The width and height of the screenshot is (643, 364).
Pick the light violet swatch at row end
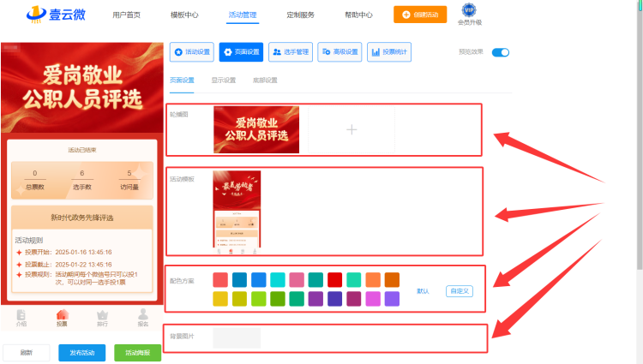click(x=392, y=299)
